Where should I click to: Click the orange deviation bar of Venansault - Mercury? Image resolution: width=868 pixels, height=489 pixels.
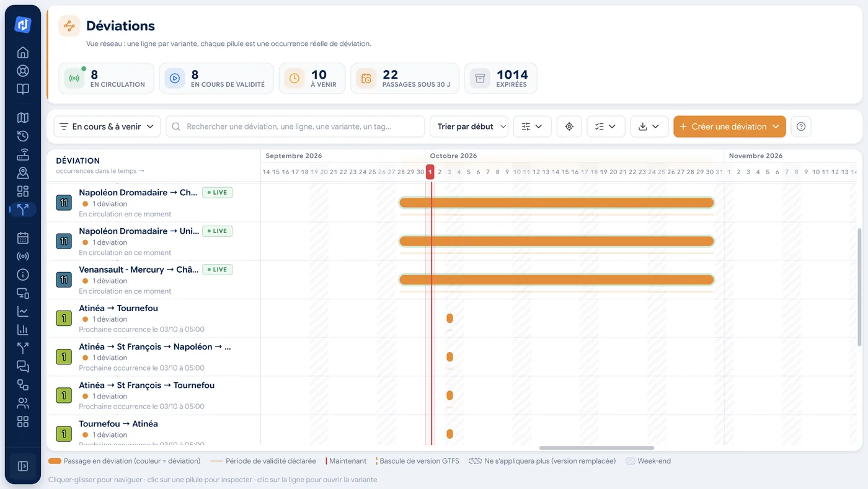pos(557,280)
